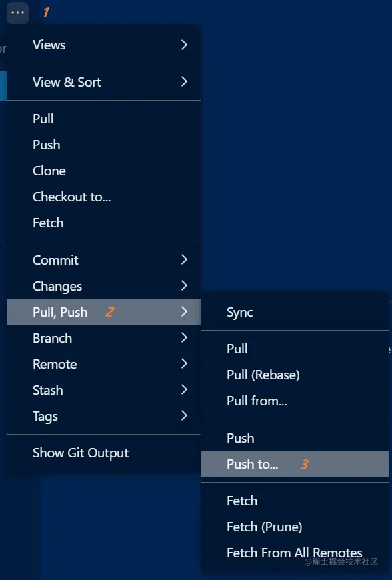The width and height of the screenshot is (392, 580).
Task: Click the ellipsis More Actions icon
Action: pos(17,13)
